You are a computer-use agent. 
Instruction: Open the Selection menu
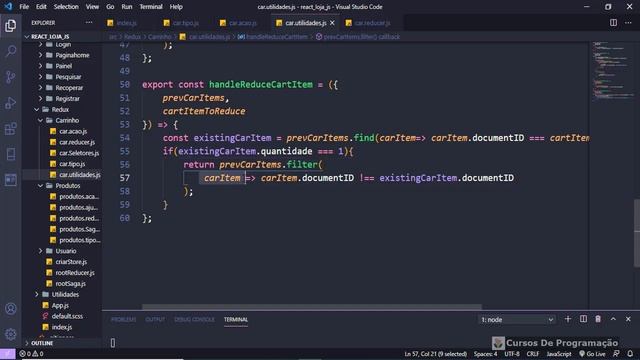click(66, 7)
